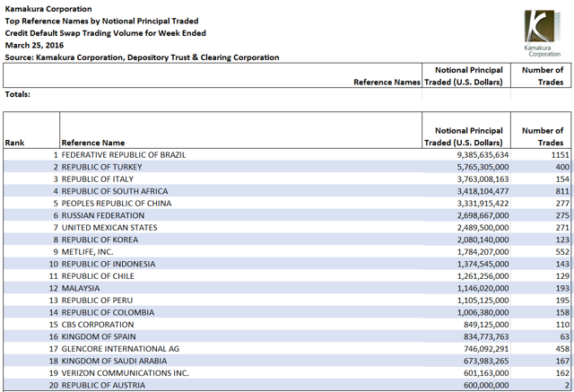Click trades count 811
The image size is (574, 392).
pos(562,191)
